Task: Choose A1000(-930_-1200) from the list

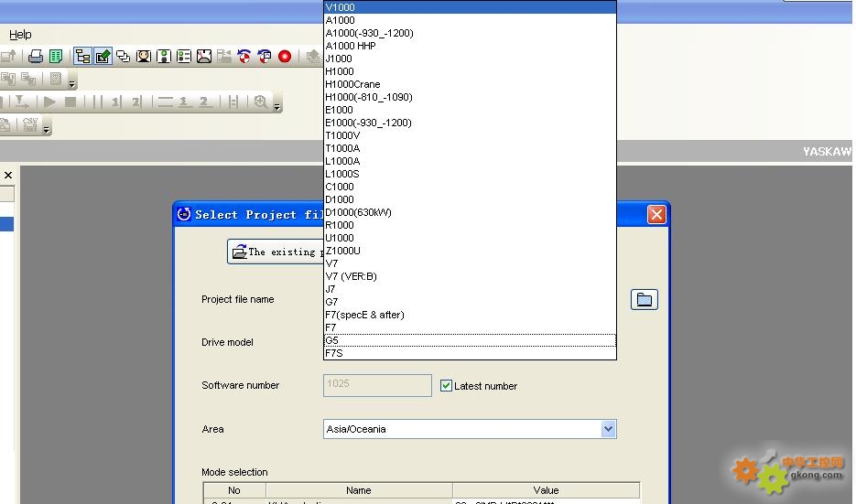Action: pos(470,33)
